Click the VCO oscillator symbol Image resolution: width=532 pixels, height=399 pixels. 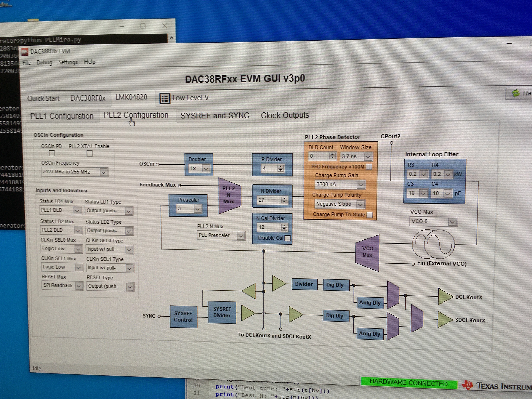[x=433, y=244]
